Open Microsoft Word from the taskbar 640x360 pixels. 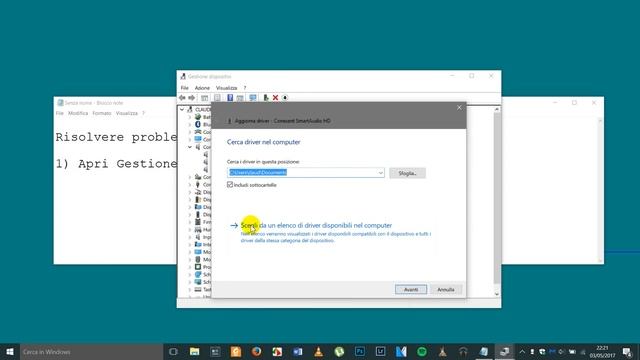(x=298, y=351)
